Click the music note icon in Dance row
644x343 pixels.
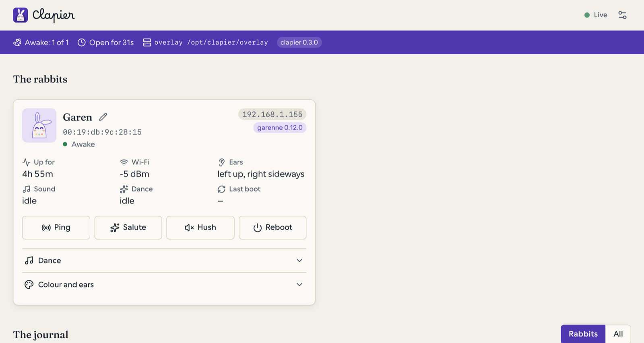coord(29,261)
